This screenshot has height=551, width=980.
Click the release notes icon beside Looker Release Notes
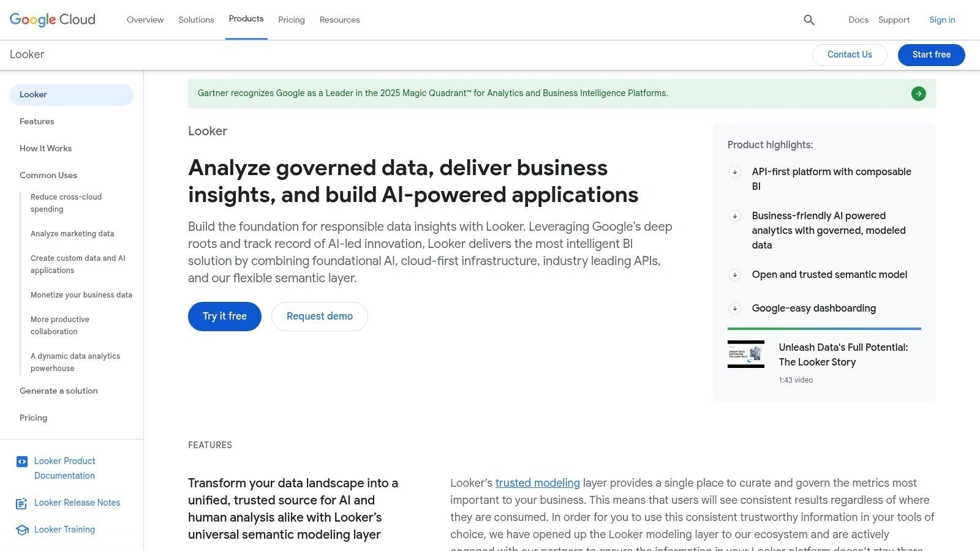pos(22,503)
